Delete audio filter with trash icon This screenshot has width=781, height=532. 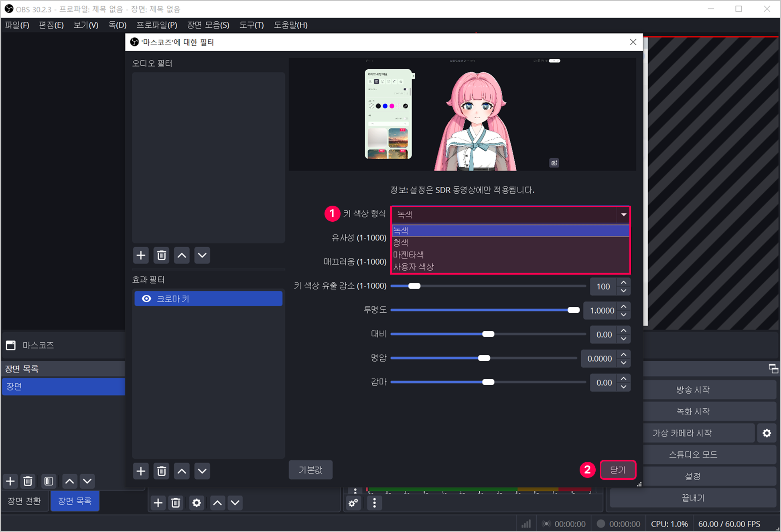(x=162, y=255)
